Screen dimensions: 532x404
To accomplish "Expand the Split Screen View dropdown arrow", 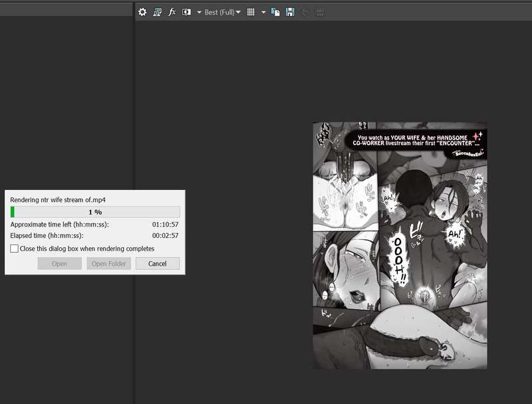I will click(199, 13).
